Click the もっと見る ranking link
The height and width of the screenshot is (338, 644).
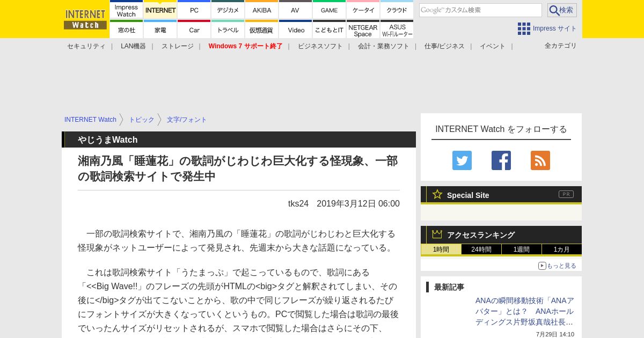[557, 266]
